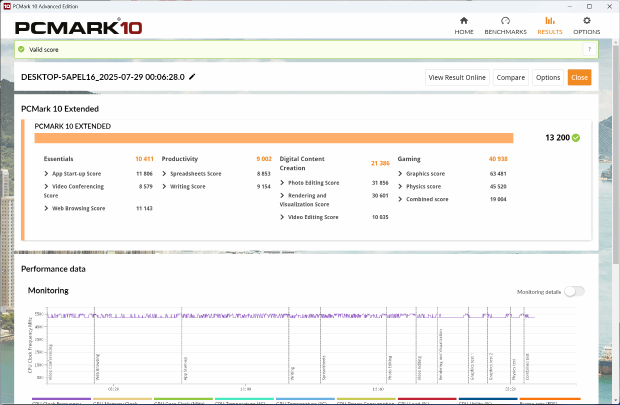Select the RESULTS tab label
620x405 pixels.
click(550, 32)
